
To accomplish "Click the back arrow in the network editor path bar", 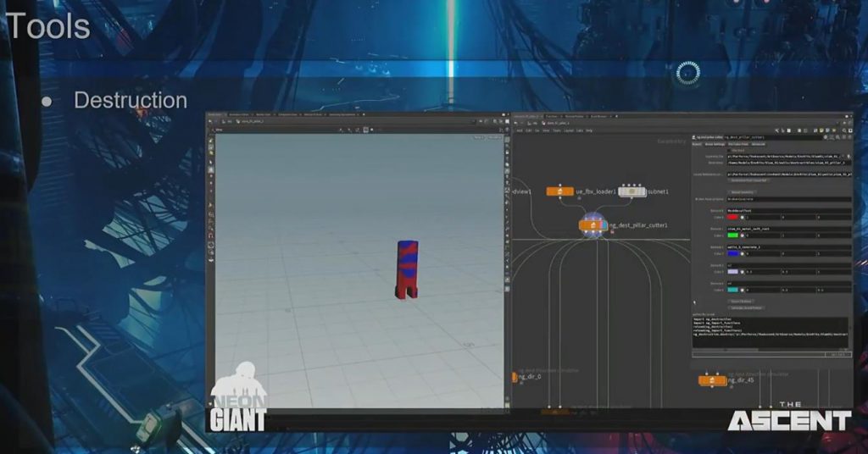I will pos(515,123).
